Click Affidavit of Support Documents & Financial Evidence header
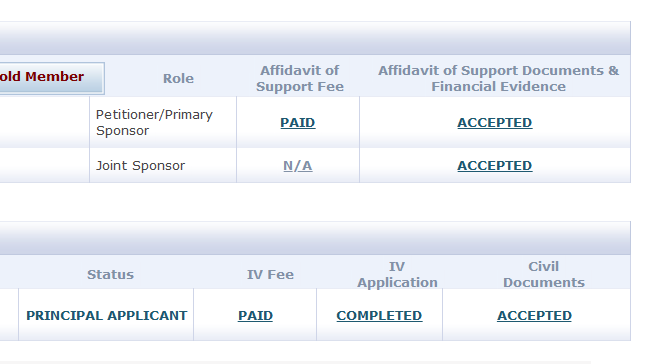The height and width of the screenshot is (364, 648). 498,79
